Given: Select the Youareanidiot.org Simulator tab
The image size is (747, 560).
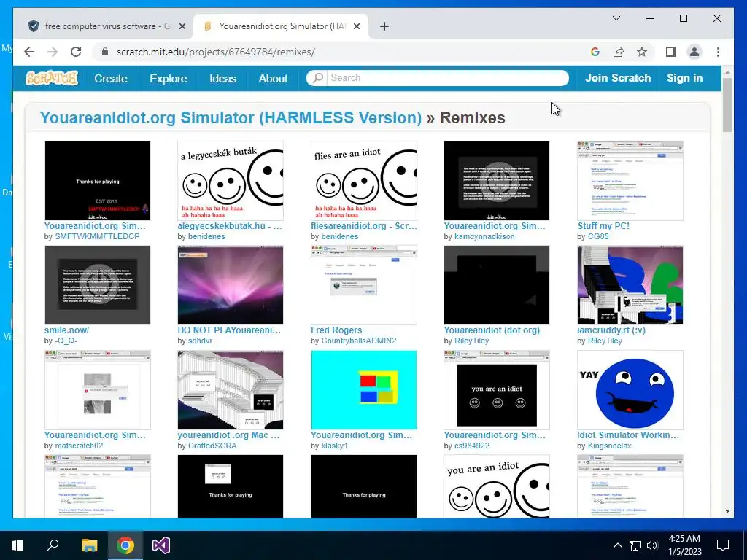Looking at the screenshot, I should pos(281,26).
